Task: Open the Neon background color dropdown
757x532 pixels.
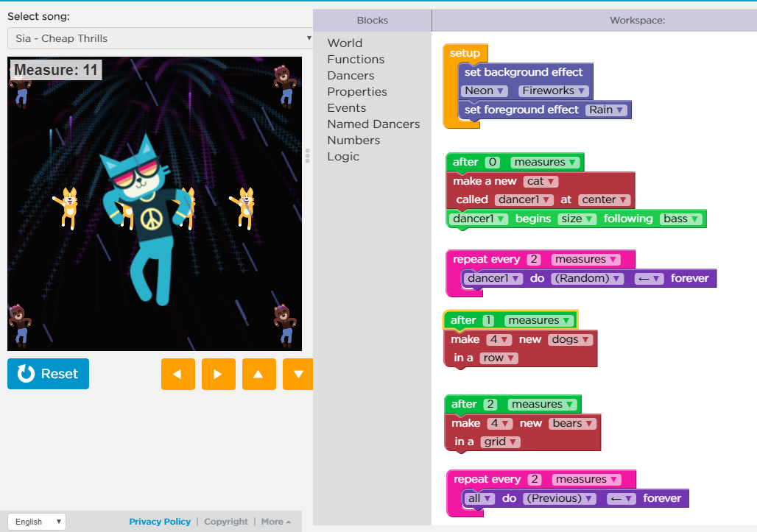Action: click(484, 91)
